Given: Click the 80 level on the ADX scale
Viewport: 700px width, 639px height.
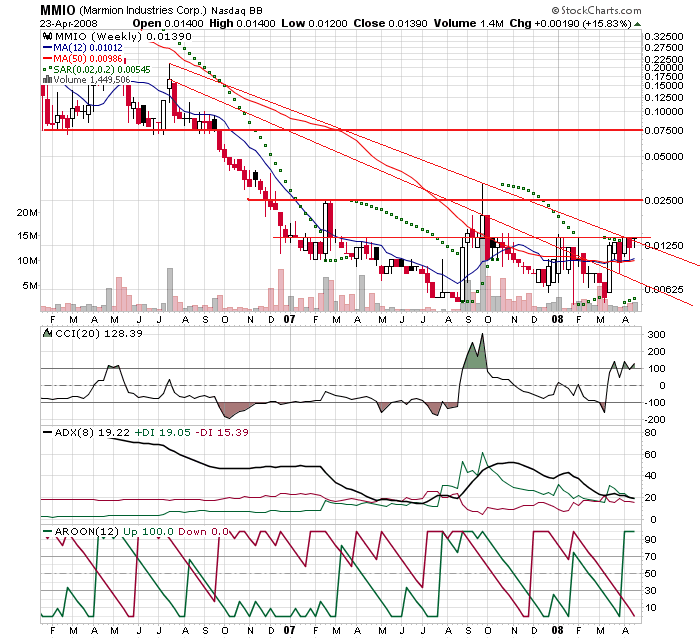Looking at the screenshot, I should pyautogui.click(x=650, y=432).
